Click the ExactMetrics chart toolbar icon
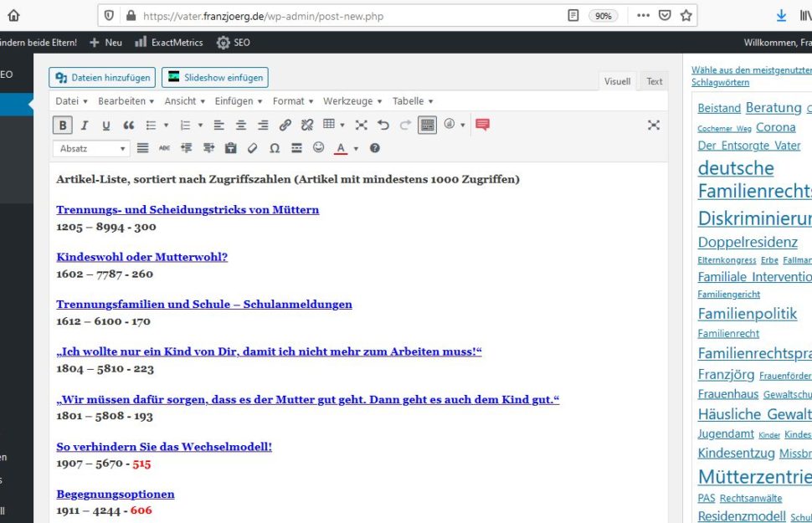Viewport: 812px width, 523px height. pyautogui.click(x=450, y=125)
